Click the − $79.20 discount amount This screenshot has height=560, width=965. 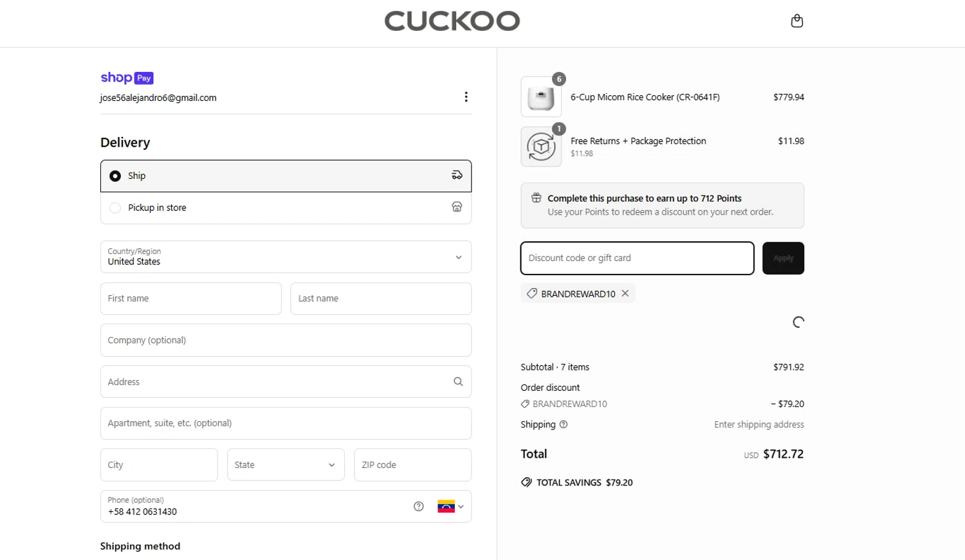coord(787,404)
